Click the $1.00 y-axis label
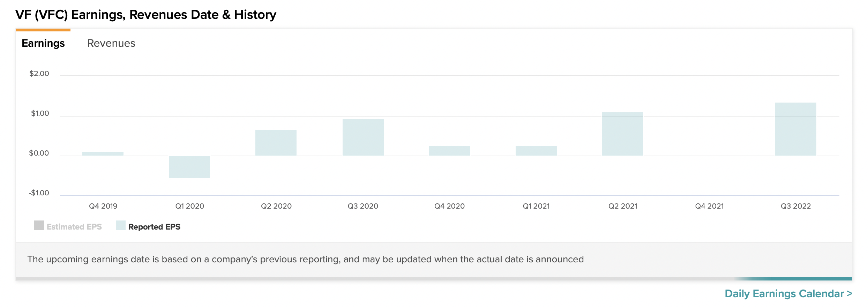This screenshot has width=868, height=307. point(40,113)
